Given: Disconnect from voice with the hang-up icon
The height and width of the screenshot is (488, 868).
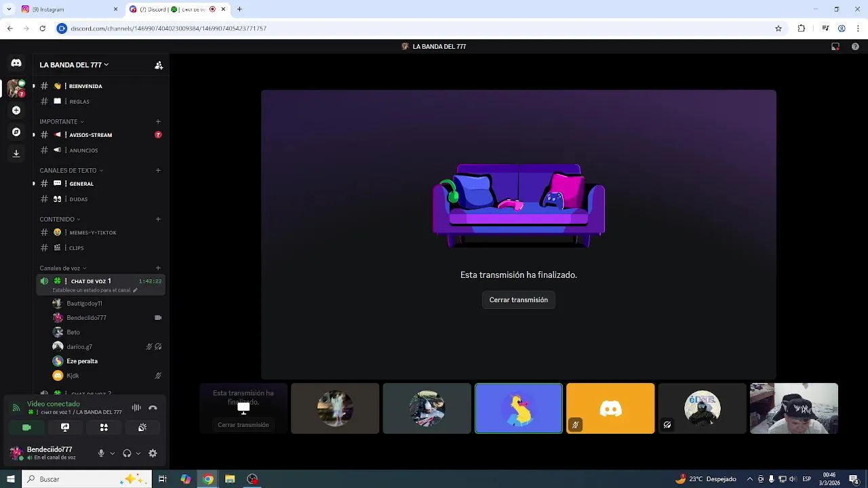Looking at the screenshot, I should click(x=153, y=408).
